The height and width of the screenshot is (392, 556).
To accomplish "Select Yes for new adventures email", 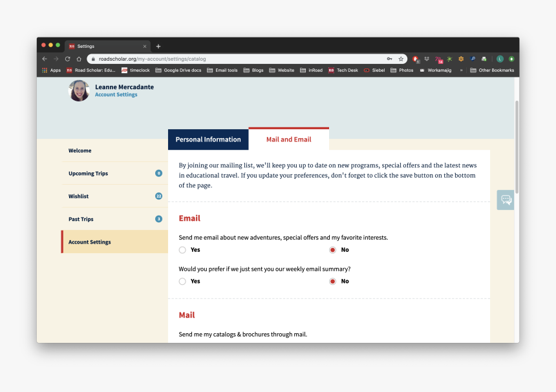I will [182, 250].
